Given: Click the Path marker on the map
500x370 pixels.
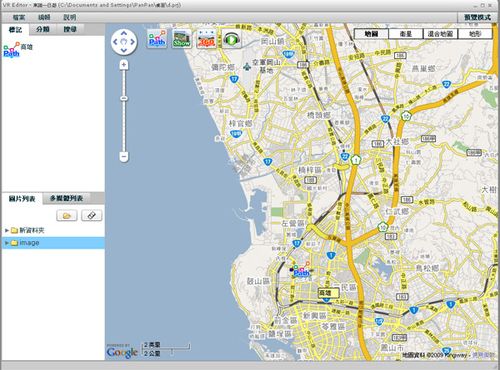Looking at the screenshot, I should (301, 270).
